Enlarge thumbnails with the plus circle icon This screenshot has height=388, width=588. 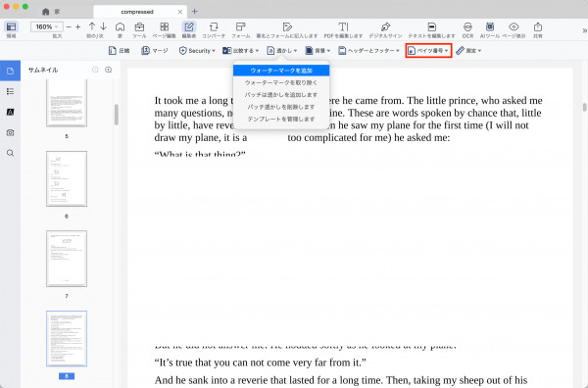point(109,70)
